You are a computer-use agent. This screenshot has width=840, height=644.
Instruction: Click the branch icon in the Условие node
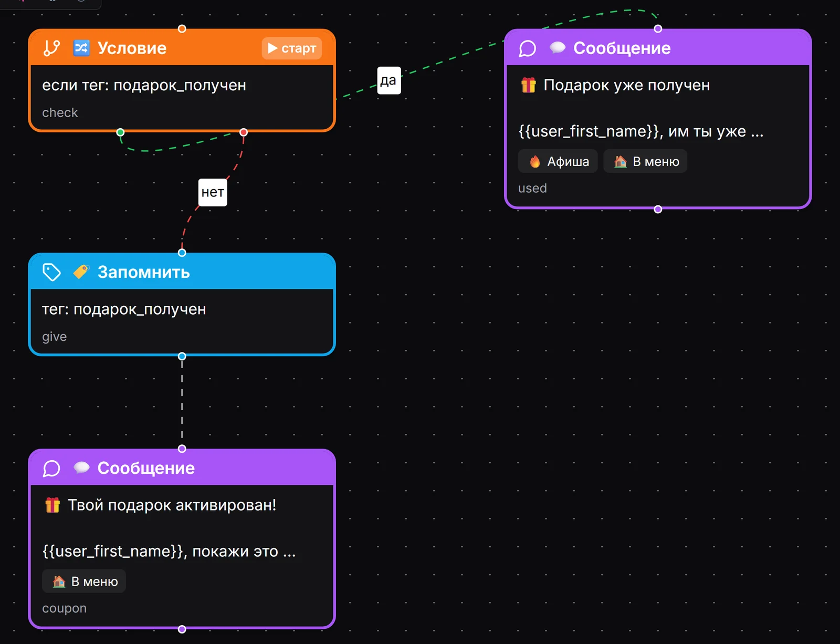click(x=51, y=48)
